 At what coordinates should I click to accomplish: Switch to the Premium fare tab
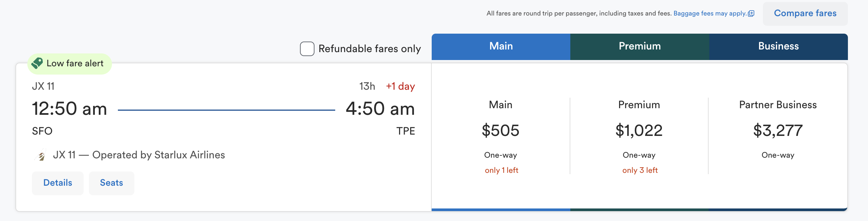pyautogui.click(x=639, y=47)
